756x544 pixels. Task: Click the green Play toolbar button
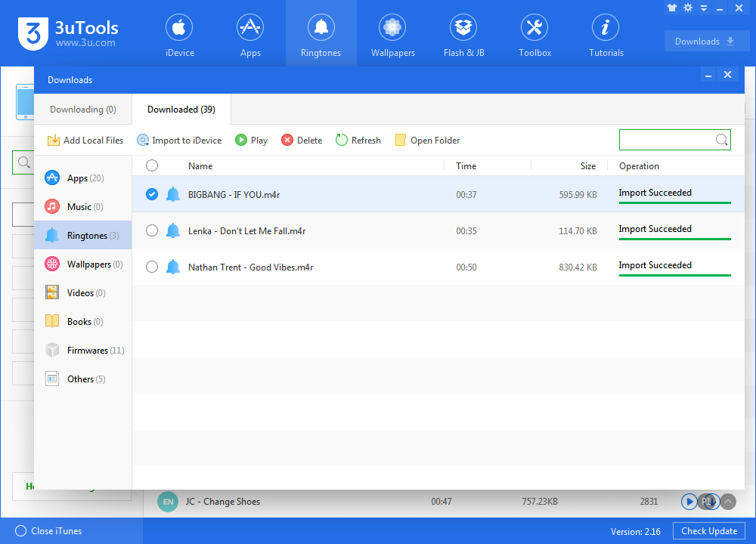tap(251, 141)
